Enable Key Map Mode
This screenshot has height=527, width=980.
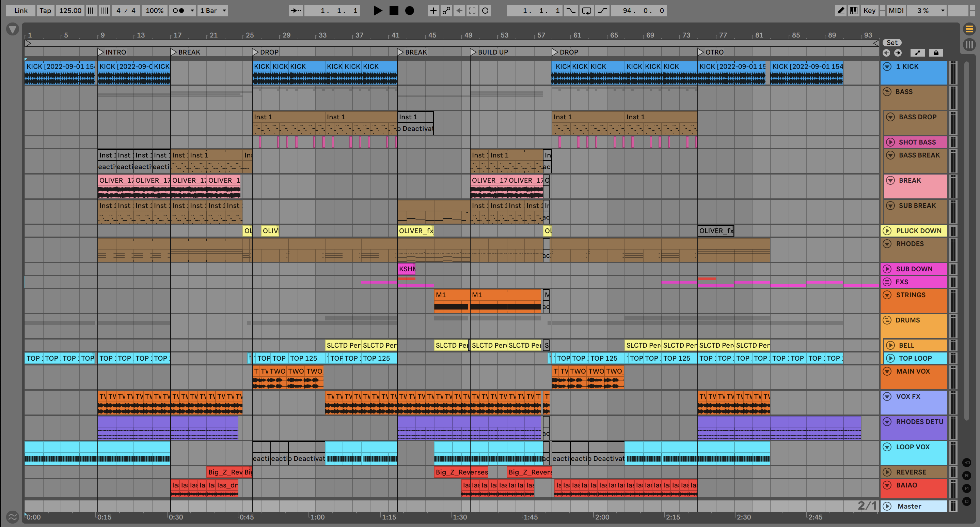coord(869,11)
